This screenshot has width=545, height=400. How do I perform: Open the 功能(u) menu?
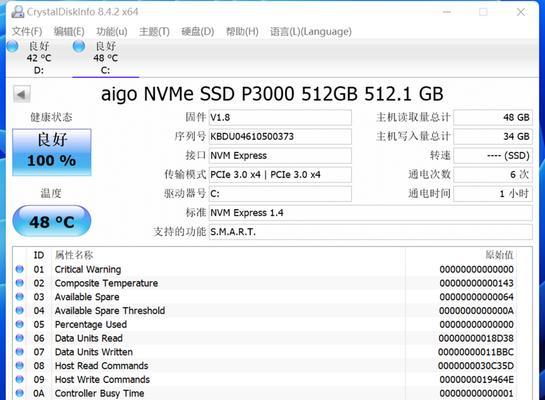(x=112, y=32)
